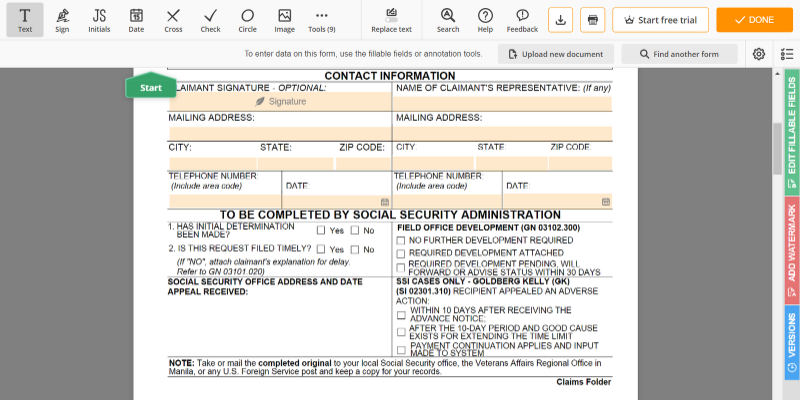Click the representative Zip Code field

click(581, 163)
